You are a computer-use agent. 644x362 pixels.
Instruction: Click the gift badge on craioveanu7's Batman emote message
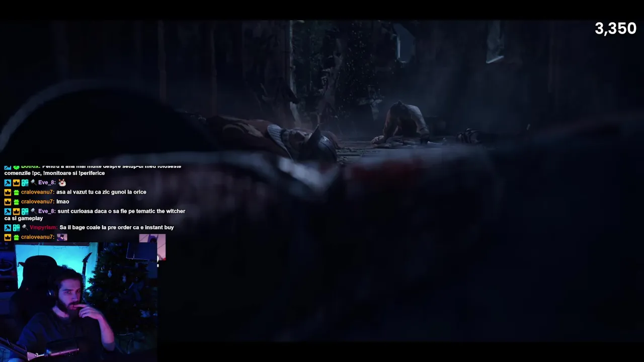pyautogui.click(x=16, y=237)
